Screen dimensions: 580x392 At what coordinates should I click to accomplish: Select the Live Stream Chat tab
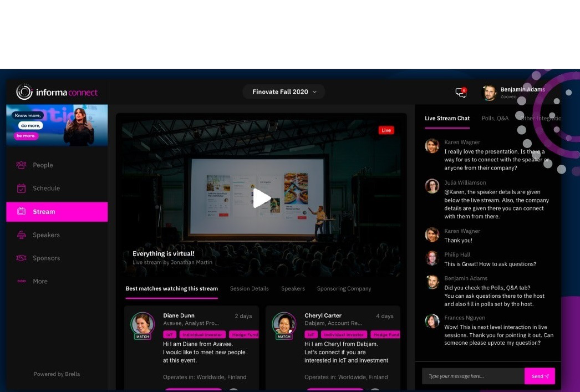[x=447, y=118]
